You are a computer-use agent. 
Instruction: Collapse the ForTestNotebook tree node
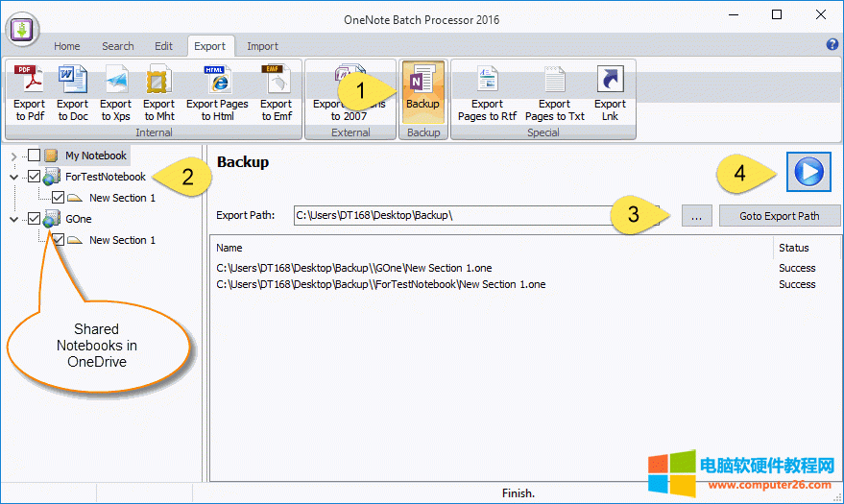click(x=13, y=177)
